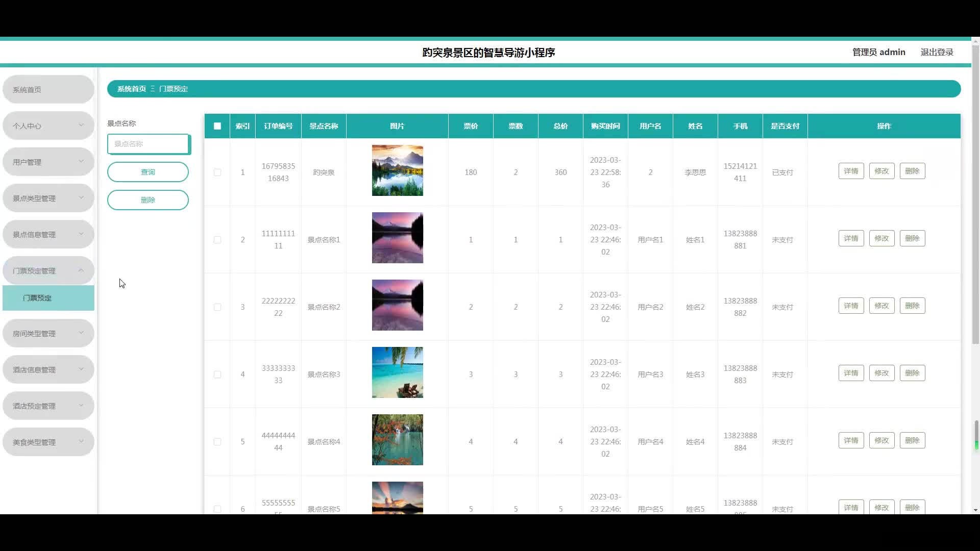Click the 查询 search button
Image resolution: width=980 pixels, height=551 pixels.
148,172
